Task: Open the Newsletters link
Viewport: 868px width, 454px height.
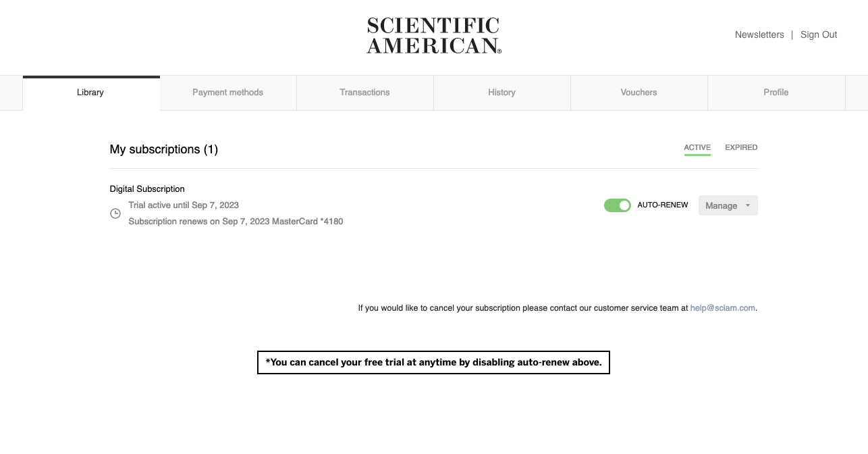Action: tap(759, 35)
